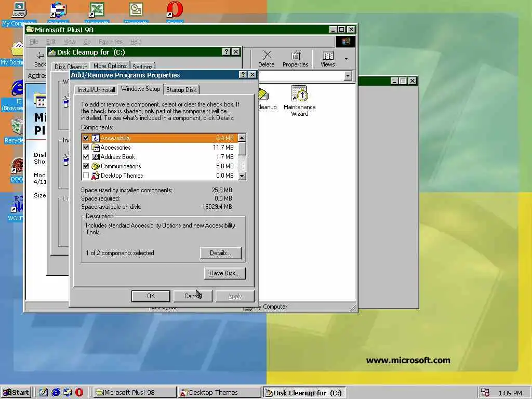Expand the Views button dropdown arrow
The height and width of the screenshot is (399, 532).
346,59
